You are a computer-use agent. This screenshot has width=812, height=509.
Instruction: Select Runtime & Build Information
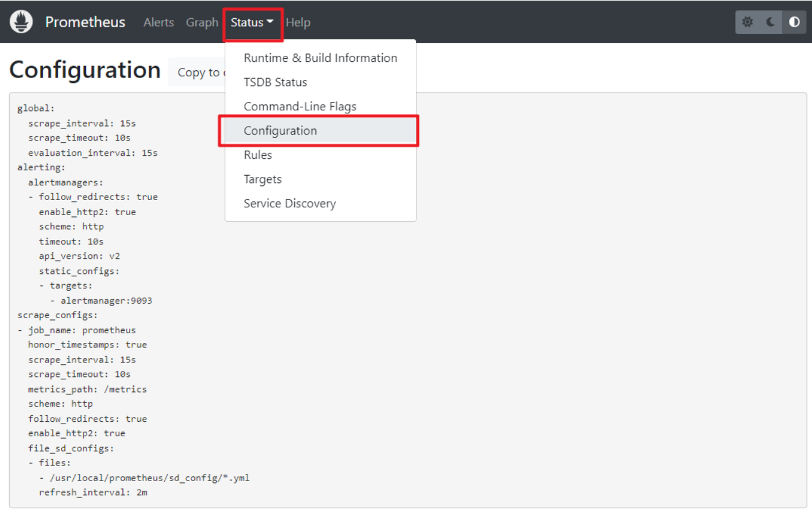[x=320, y=58]
